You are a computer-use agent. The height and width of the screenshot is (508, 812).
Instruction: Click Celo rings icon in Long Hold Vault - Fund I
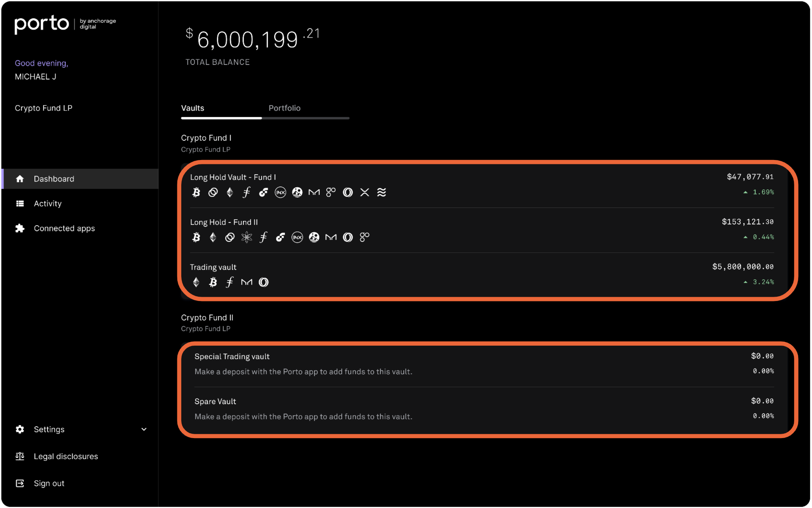[213, 192]
